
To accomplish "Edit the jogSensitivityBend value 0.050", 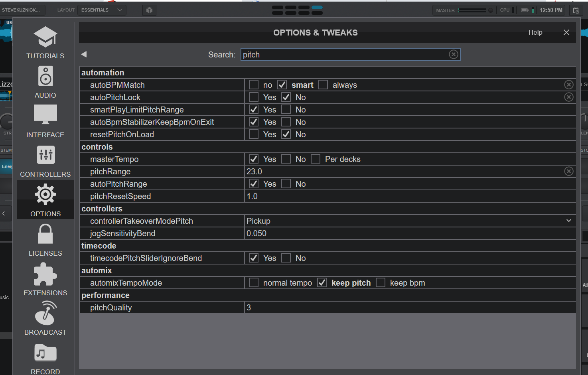I will 410,233.
